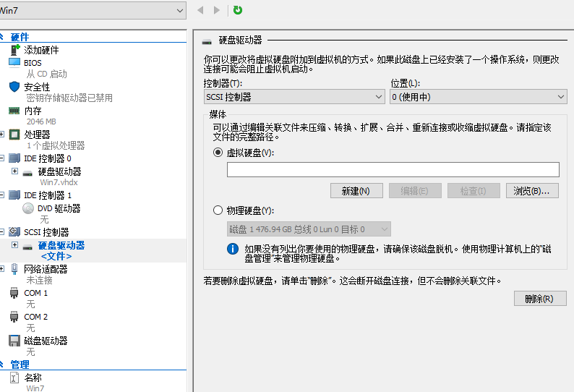574x392 pixels.
Task: Click the 未连接 network status text
Action: pos(40,281)
